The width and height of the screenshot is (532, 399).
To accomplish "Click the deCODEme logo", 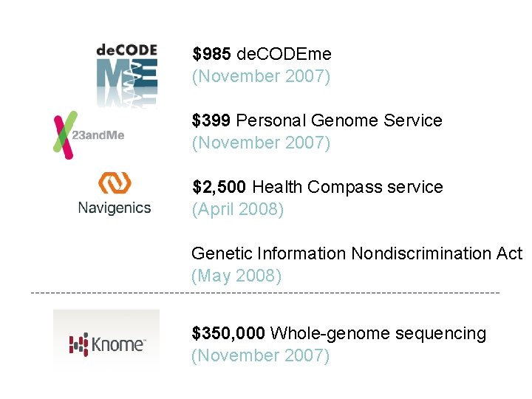I will (x=126, y=75).
